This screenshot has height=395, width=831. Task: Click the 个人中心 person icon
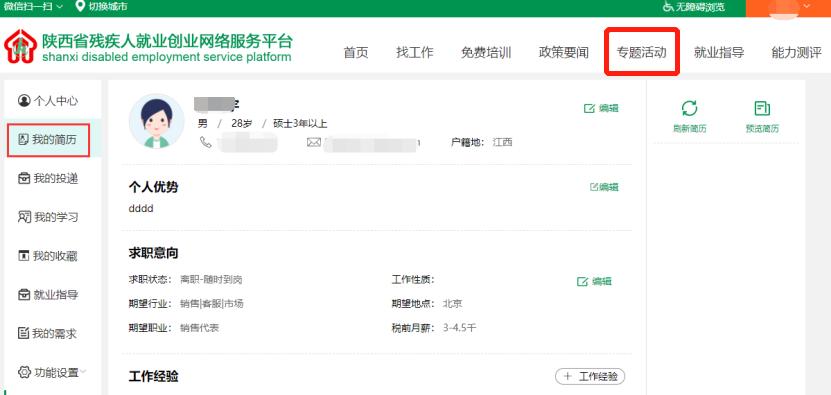[24, 100]
